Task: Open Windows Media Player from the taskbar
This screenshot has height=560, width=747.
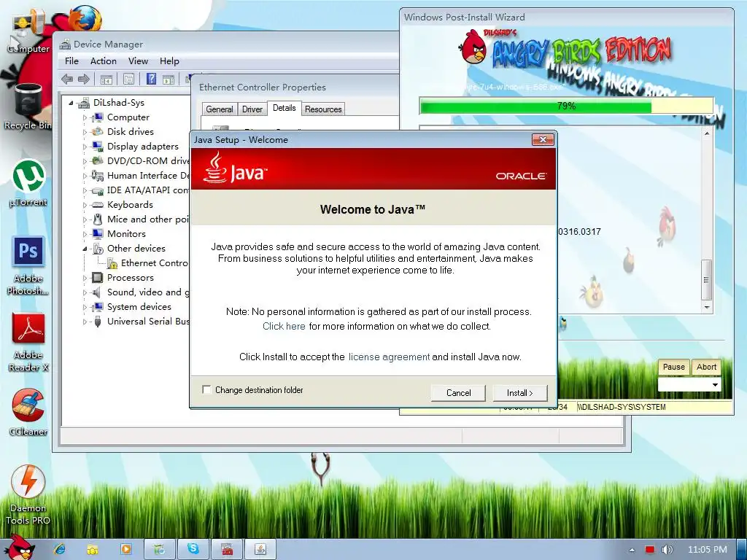Action: coord(126,549)
